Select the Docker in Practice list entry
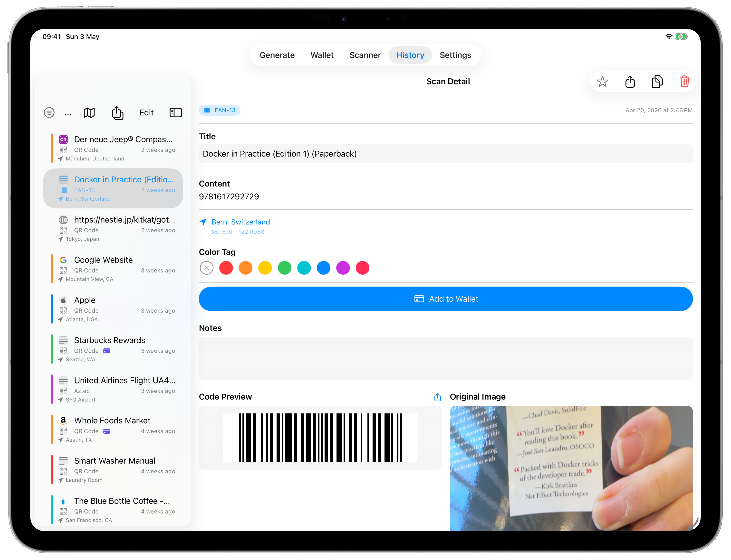The width and height of the screenshot is (731, 560). pos(113,188)
